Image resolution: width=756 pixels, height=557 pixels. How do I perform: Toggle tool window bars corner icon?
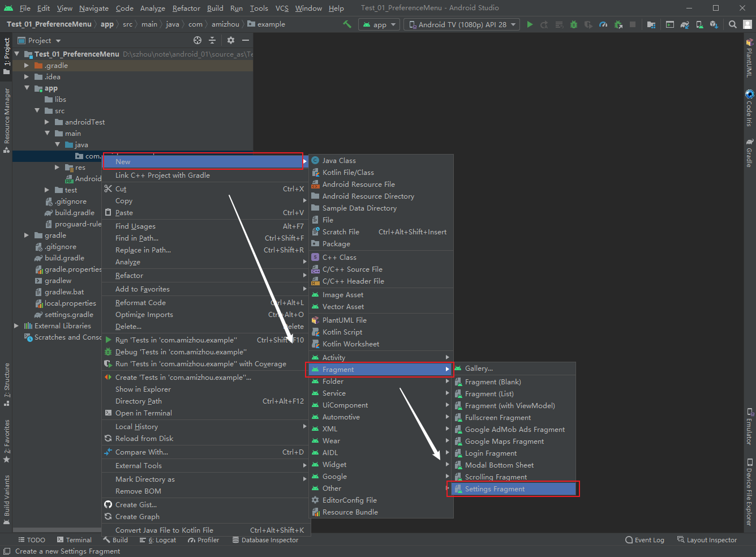(7, 551)
